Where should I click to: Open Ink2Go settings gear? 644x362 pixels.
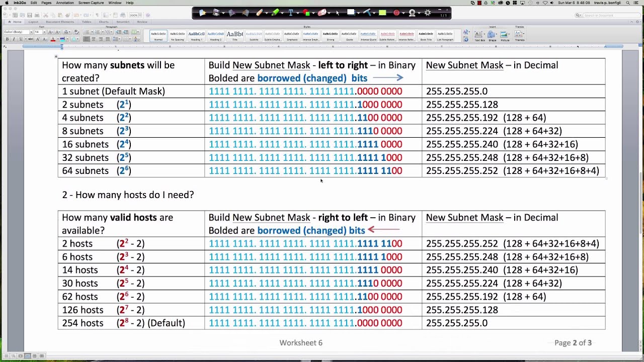(x=428, y=13)
